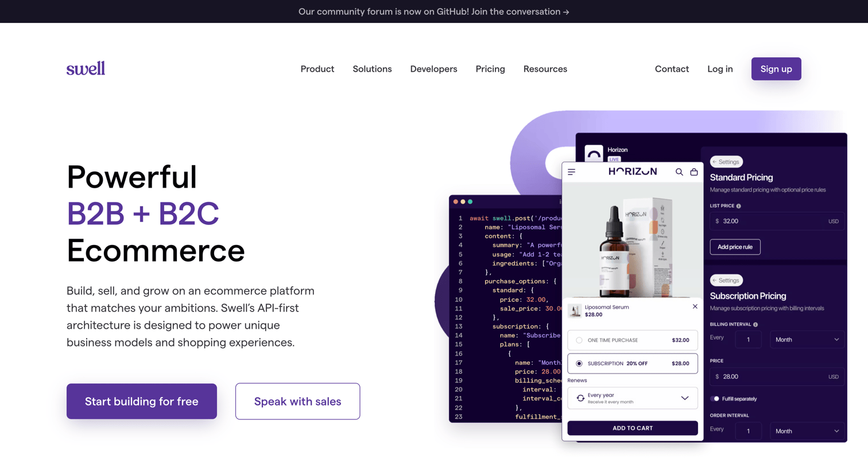
Task: Click the List Price 32.00 input field
Action: (x=777, y=221)
